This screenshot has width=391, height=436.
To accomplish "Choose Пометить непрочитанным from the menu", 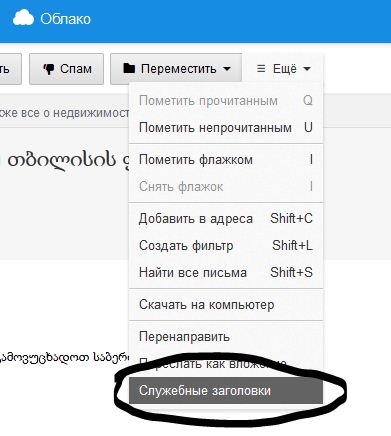I will 226,128.
